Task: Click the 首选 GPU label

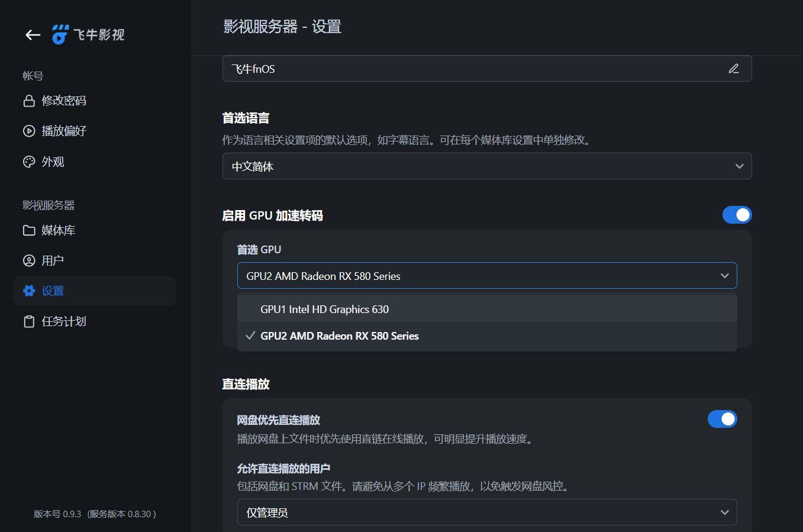Action: (259, 250)
